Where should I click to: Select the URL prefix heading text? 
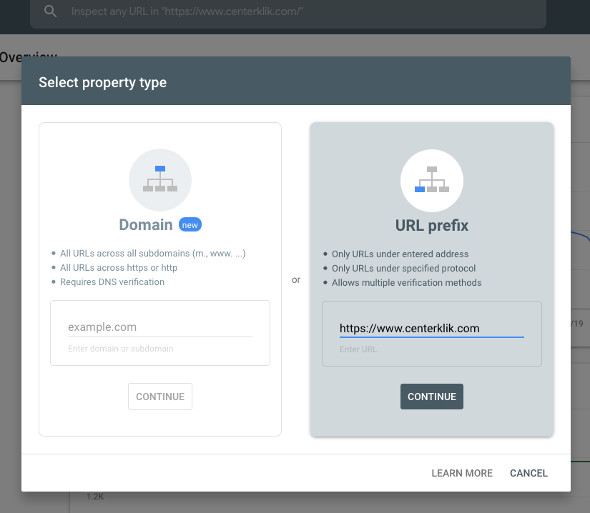point(432,225)
